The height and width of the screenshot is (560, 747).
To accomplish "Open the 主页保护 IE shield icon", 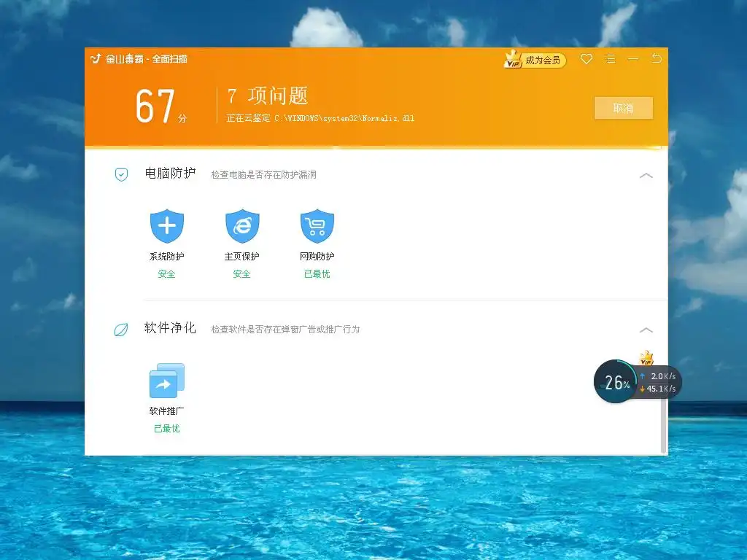I will pyautogui.click(x=242, y=226).
